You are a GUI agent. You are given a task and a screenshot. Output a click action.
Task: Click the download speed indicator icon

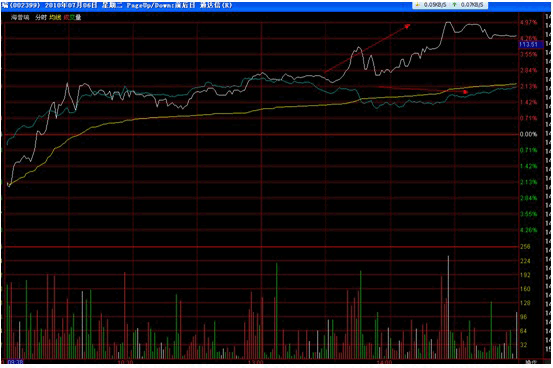[418, 5]
